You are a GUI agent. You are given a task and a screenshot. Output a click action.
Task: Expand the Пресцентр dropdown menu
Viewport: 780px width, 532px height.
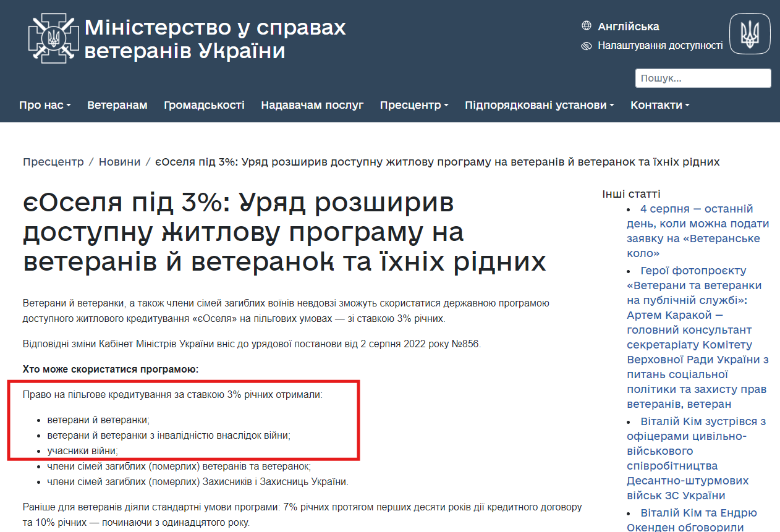[414, 105]
